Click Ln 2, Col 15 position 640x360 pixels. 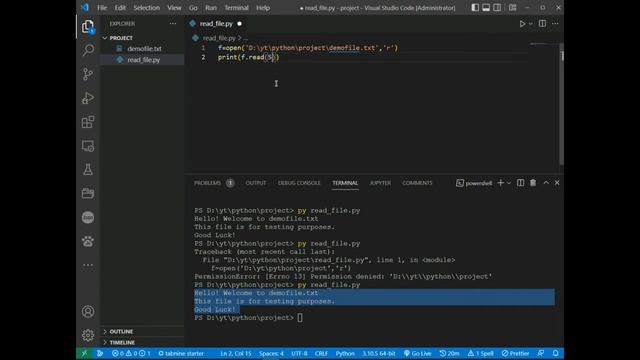tap(236, 353)
